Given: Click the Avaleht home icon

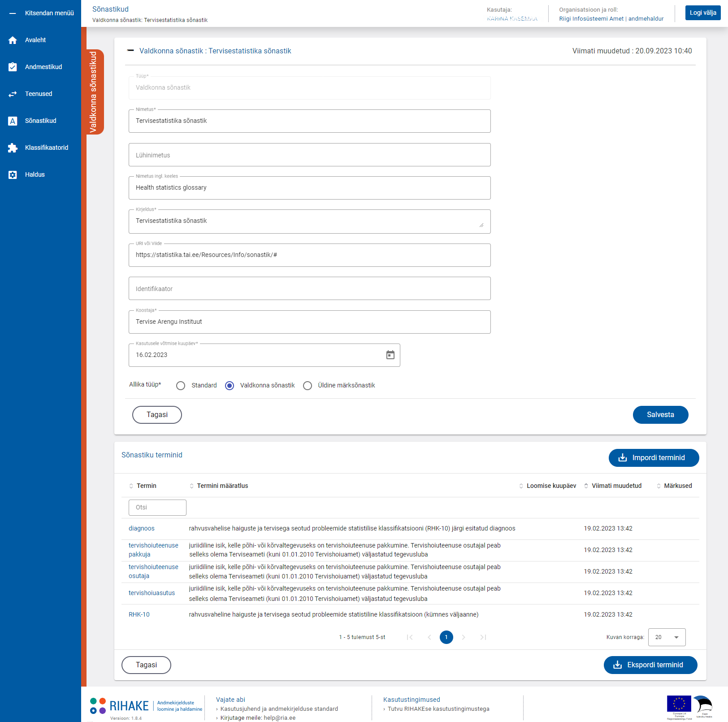Looking at the screenshot, I should (x=13, y=40).
